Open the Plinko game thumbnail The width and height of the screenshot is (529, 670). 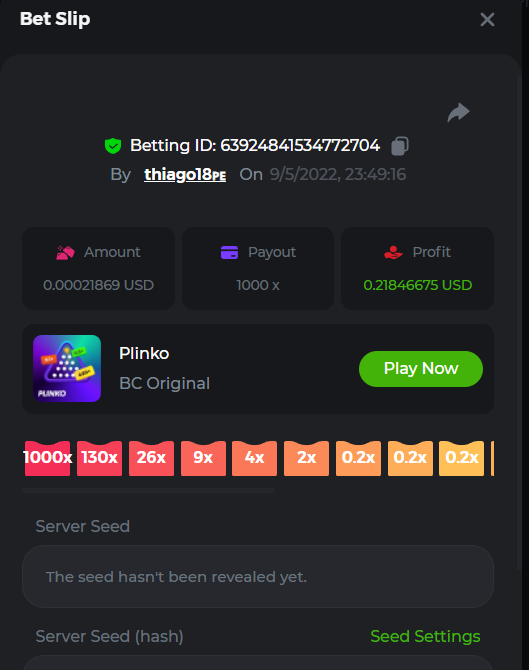tap(67, 368)
